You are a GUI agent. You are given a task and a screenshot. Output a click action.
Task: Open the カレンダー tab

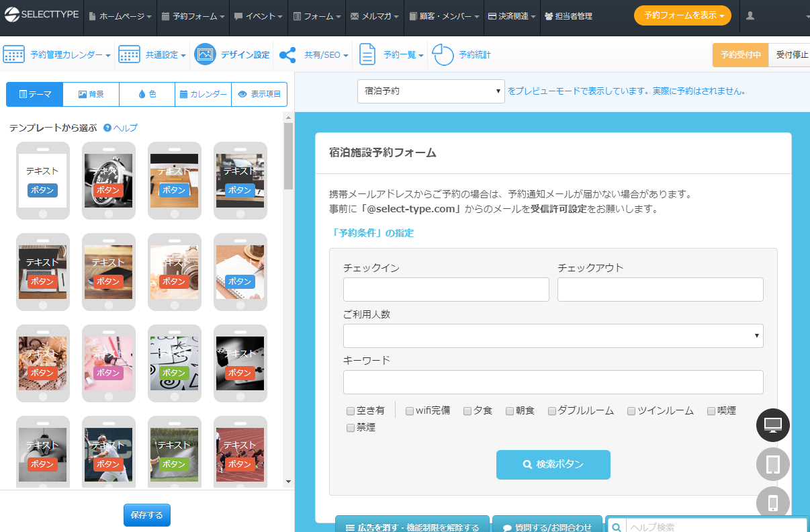[203, 95]
